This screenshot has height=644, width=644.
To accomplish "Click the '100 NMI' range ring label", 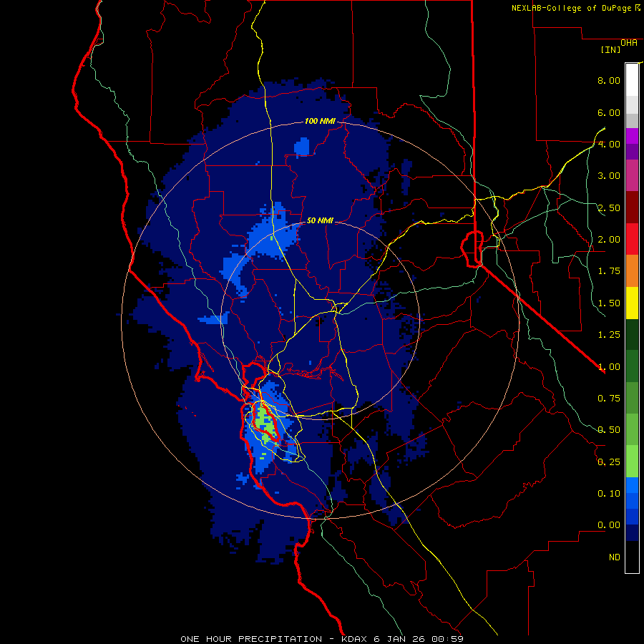I will [320, 121].
